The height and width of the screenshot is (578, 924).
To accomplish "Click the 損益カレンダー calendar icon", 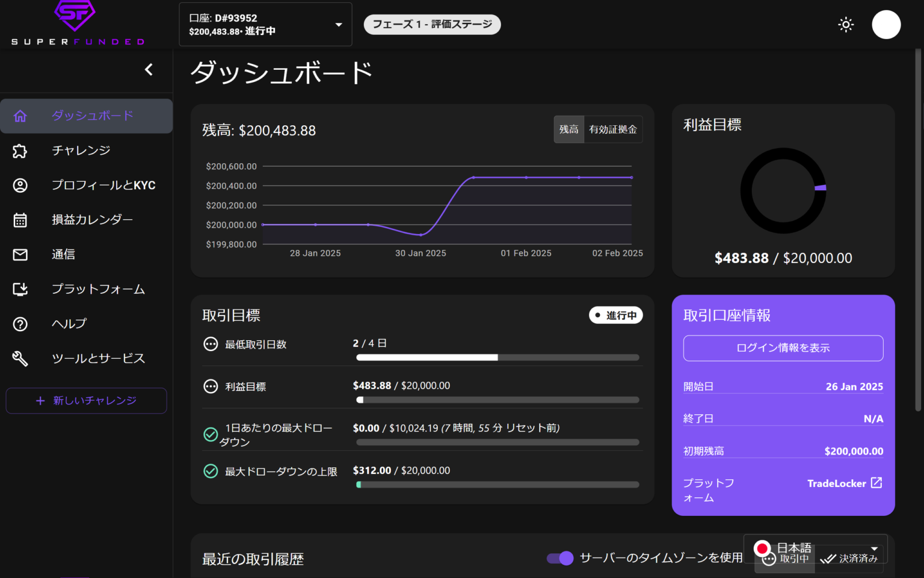I will [x=20, y=220].
